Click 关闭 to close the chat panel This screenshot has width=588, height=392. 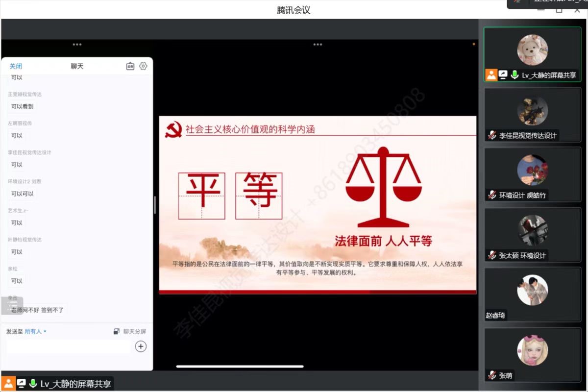pyautogui.click(x=16, y=66)
